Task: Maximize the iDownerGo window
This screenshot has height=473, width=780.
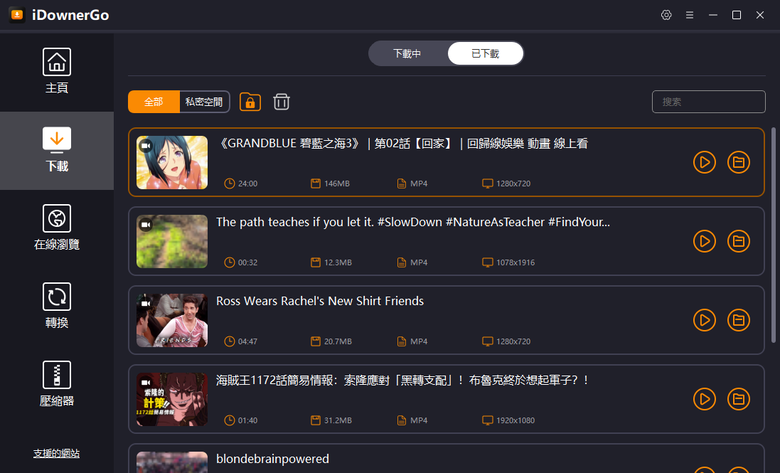Action: tap(736, 15)
